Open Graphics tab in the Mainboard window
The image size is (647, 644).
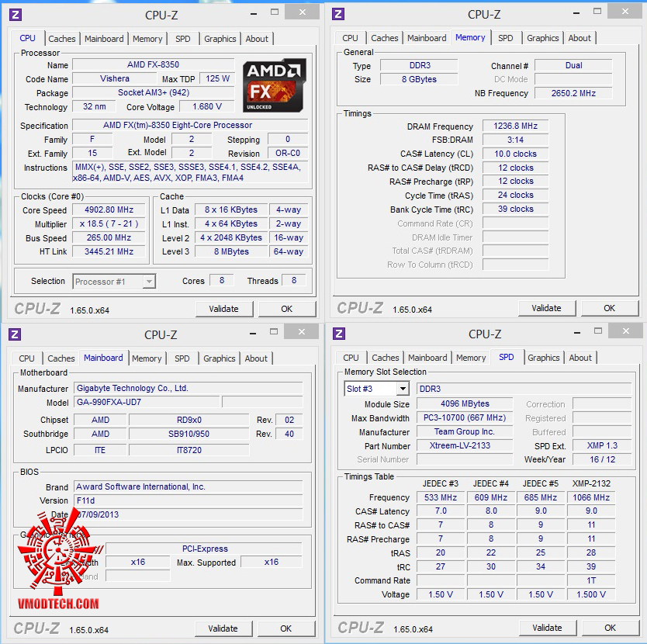pyautogui.click(x=219, y=358)
